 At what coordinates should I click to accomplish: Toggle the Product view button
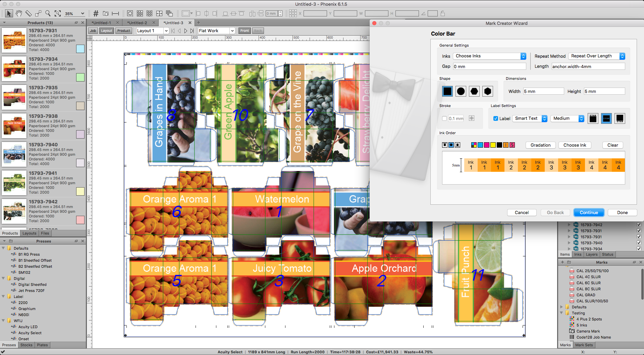[x=124, y=31]
